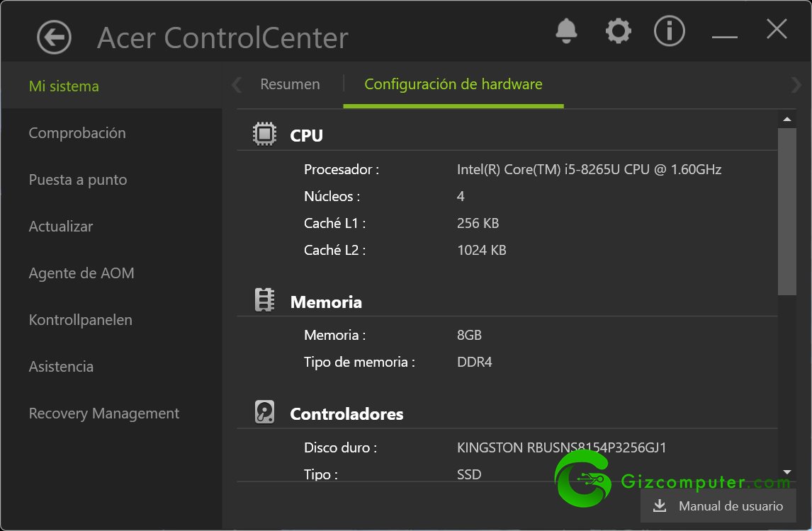Open Recovery Management

[x=104, y=413]
